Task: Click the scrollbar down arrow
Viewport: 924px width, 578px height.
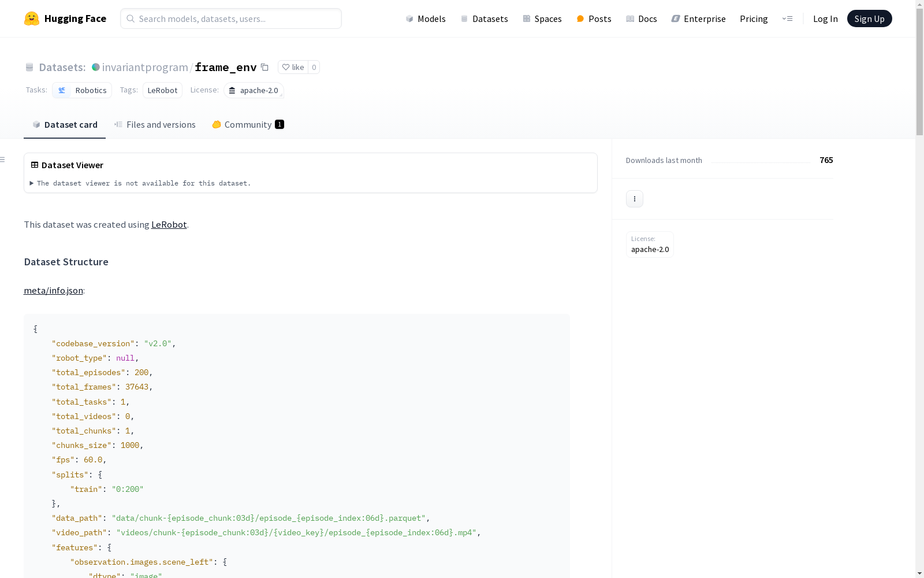Action: 919,573
